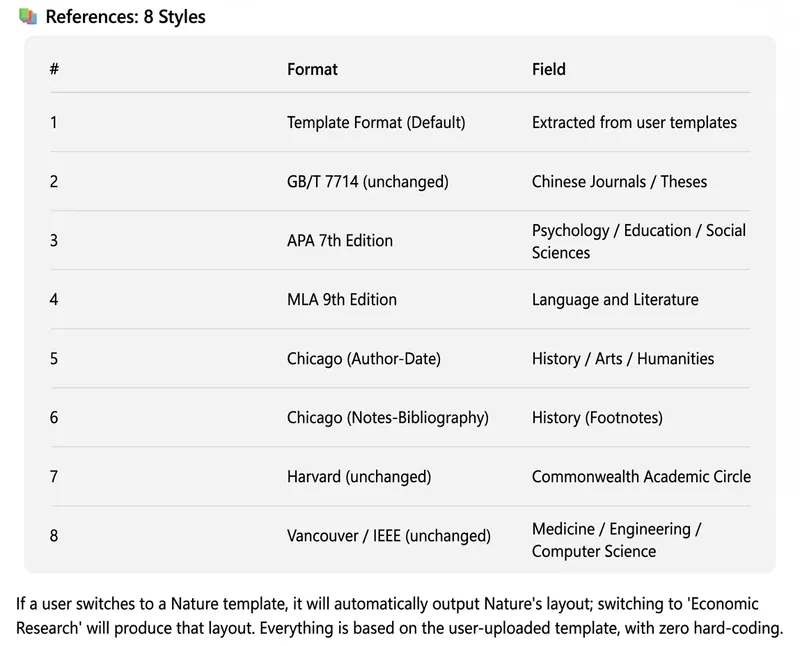The width and height of the screenshot is (800, 646).
Task: Click the # column header
Action: pos(54,69)
